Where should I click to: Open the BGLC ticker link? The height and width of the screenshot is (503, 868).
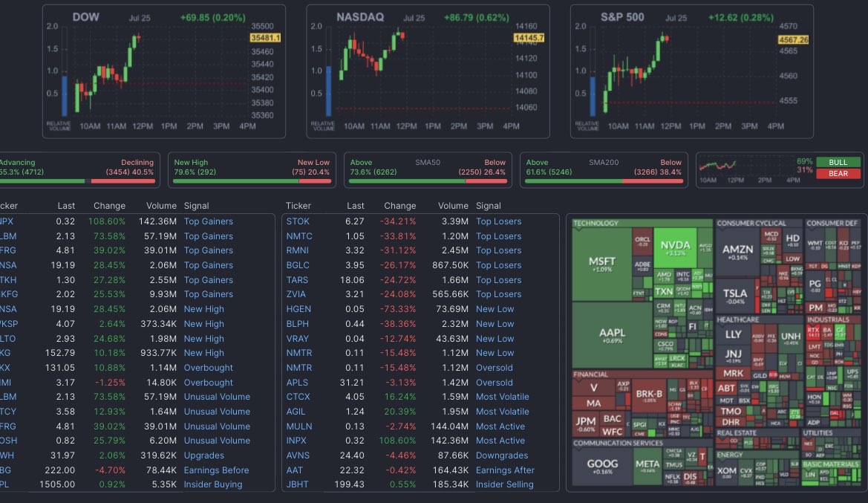298,265
